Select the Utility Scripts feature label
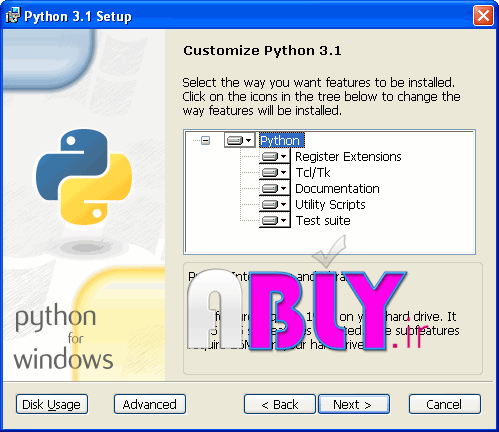 pyautogui.click(x=330, y=205)
